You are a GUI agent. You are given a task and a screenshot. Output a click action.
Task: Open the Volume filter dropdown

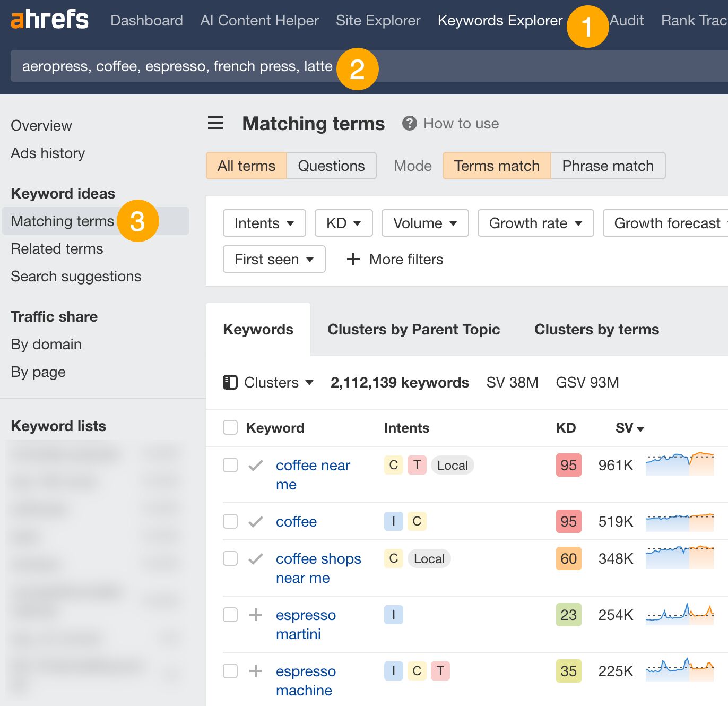coord(424,223)
